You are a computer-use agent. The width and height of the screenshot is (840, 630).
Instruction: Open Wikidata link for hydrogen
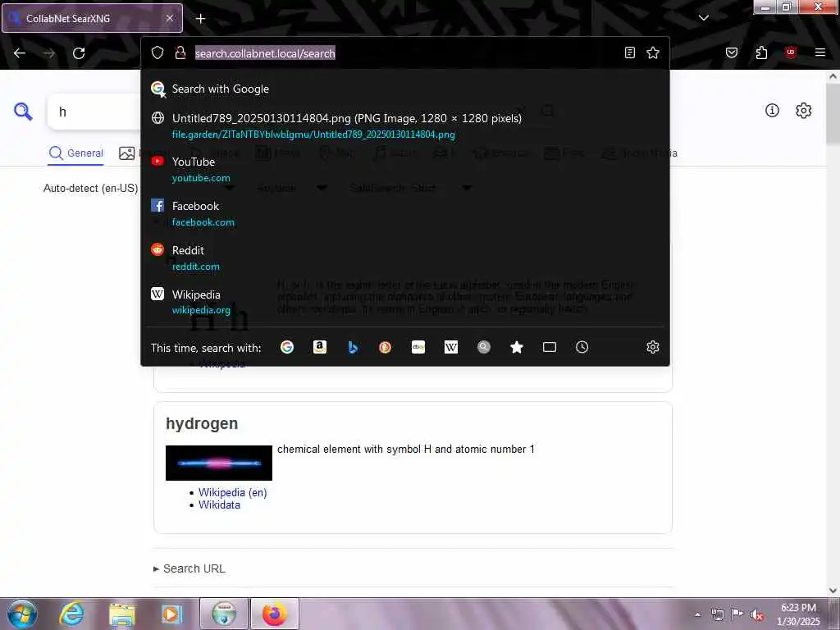[x=219, y=504]
